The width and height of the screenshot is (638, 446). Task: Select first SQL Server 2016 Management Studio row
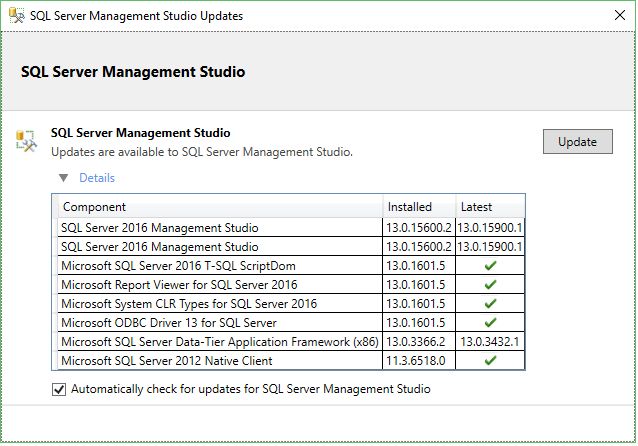pos(160,227)
